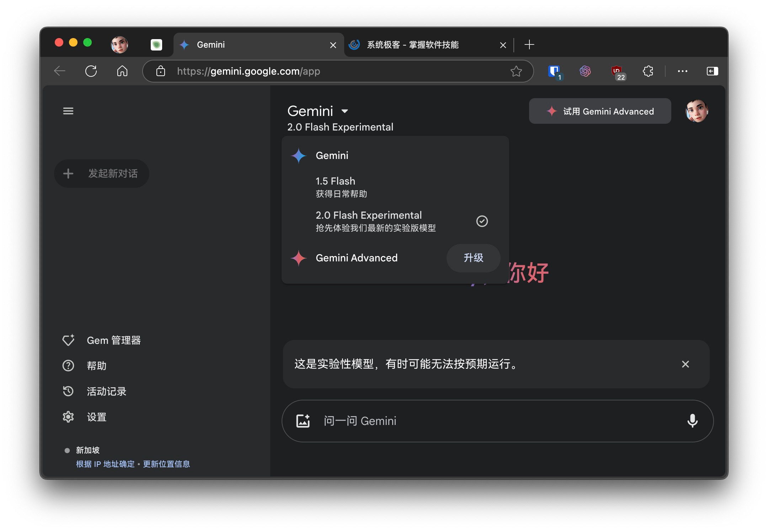The width and height of the screenshot is (768, 532).
Task: Click the Gemini header in model menu
Action: pyautogui.click(x=332, y=155)
